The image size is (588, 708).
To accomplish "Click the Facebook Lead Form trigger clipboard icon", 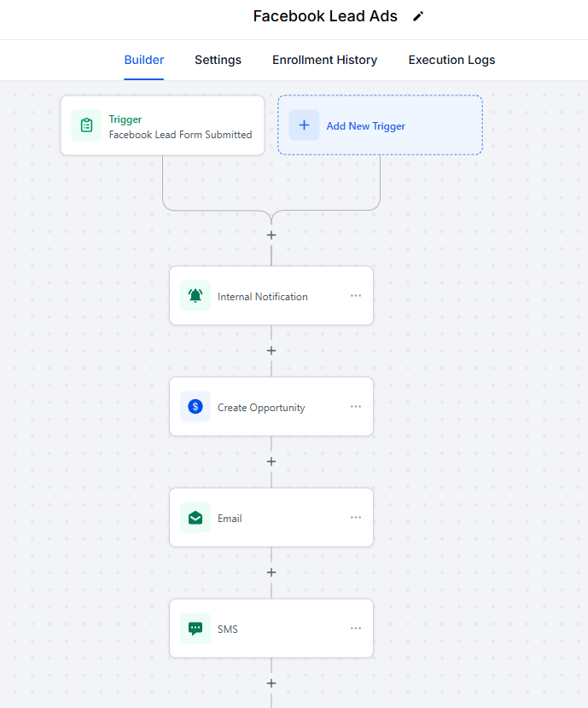I will 86,125.
